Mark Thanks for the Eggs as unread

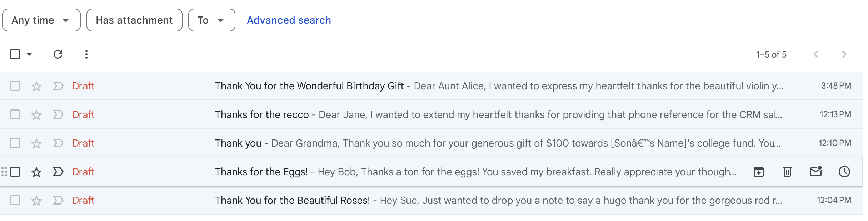816,172
